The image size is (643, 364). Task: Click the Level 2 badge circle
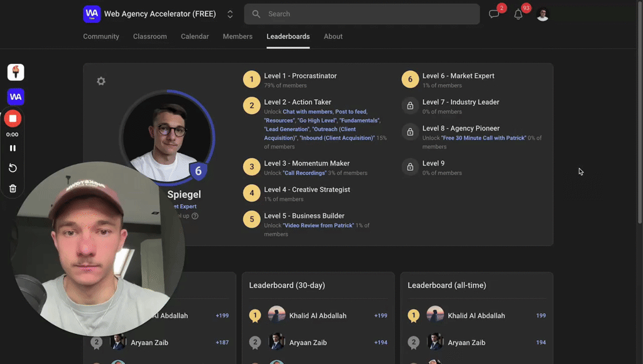click(252, 105)
